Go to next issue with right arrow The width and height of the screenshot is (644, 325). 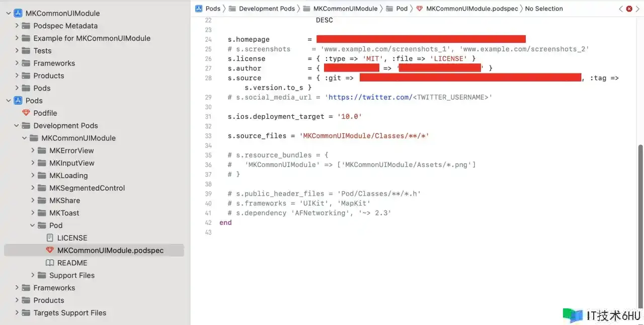click(x=637, y=9)
